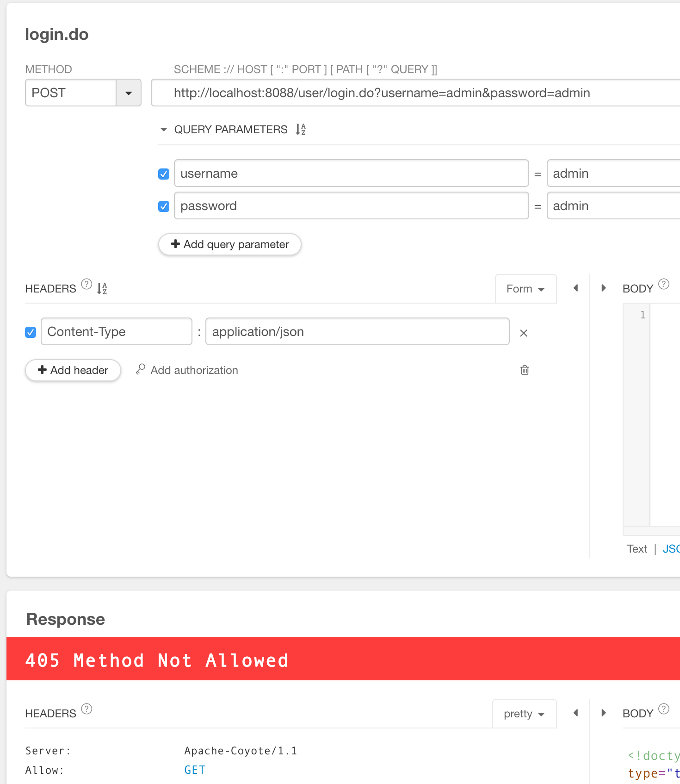Screen dimensions: 680x784
Task: Click line 1 in body editor gutter
Action: tap(643, 315)
